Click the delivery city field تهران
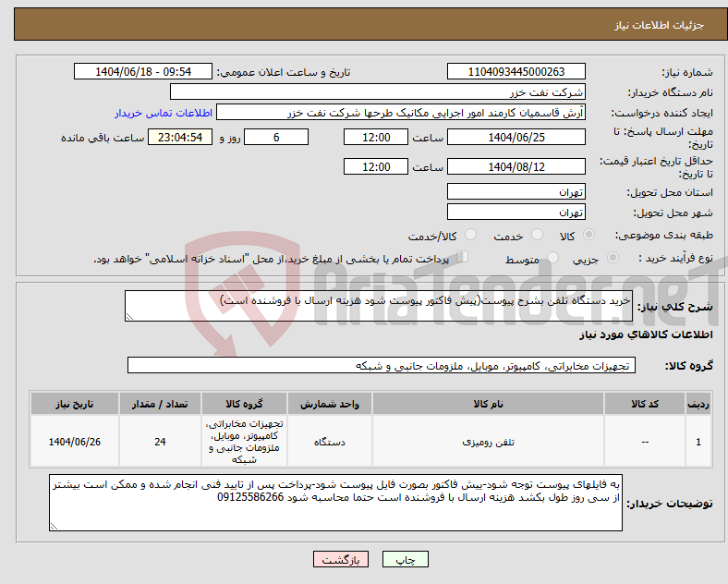Viewport: 728px width, 584px height. tap(516, 213)
